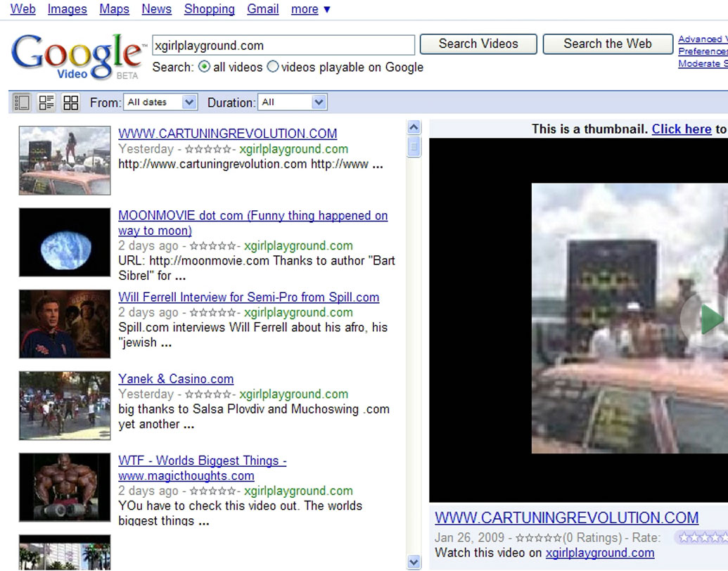Open the Will Ferrell Interview video link
Image resolution: width=728 pixels, height=571 pixels.
tap(248, 297)
